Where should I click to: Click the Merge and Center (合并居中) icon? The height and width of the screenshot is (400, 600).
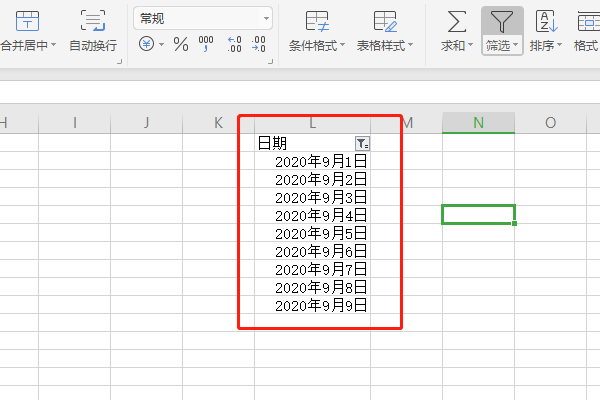27,21
